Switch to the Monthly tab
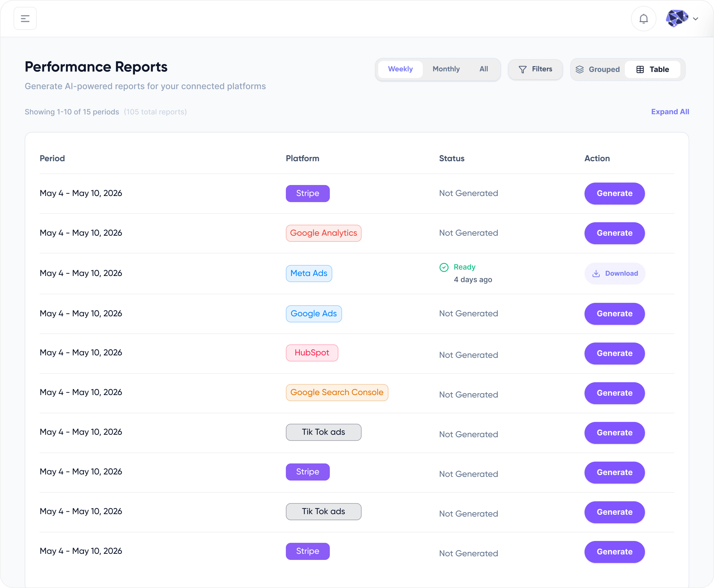This screenshot has height=588, width=714. pyautogui.click(x=446, y=69)
